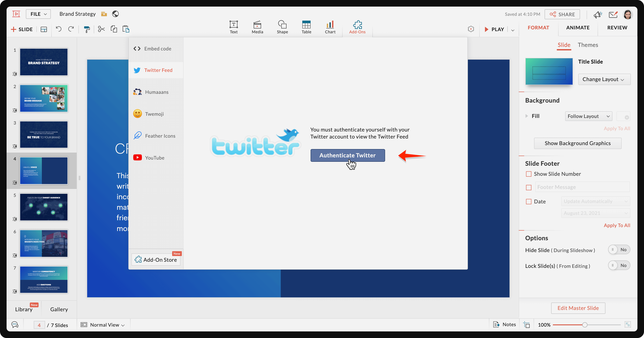Enable Date checkbox in Slide Footer
This screenshot has width=644, height=338.
(x=529, y=201)
